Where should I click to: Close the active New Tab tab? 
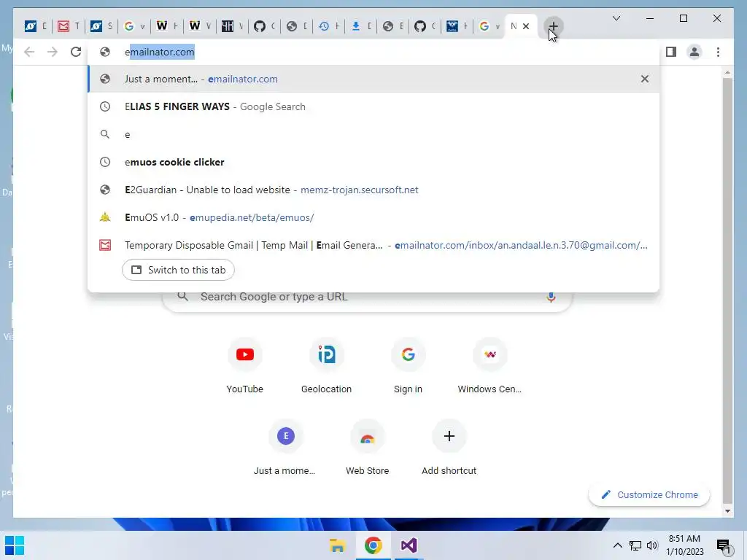(526, 26)
